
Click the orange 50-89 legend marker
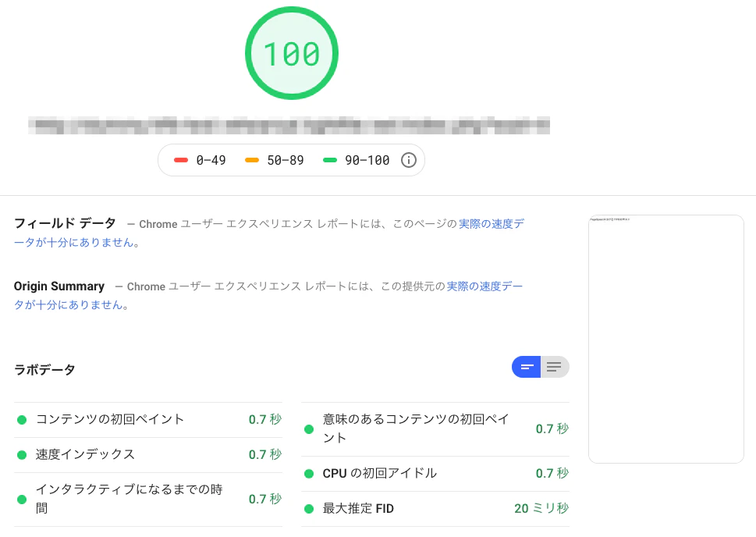click(x=252, y=160)
